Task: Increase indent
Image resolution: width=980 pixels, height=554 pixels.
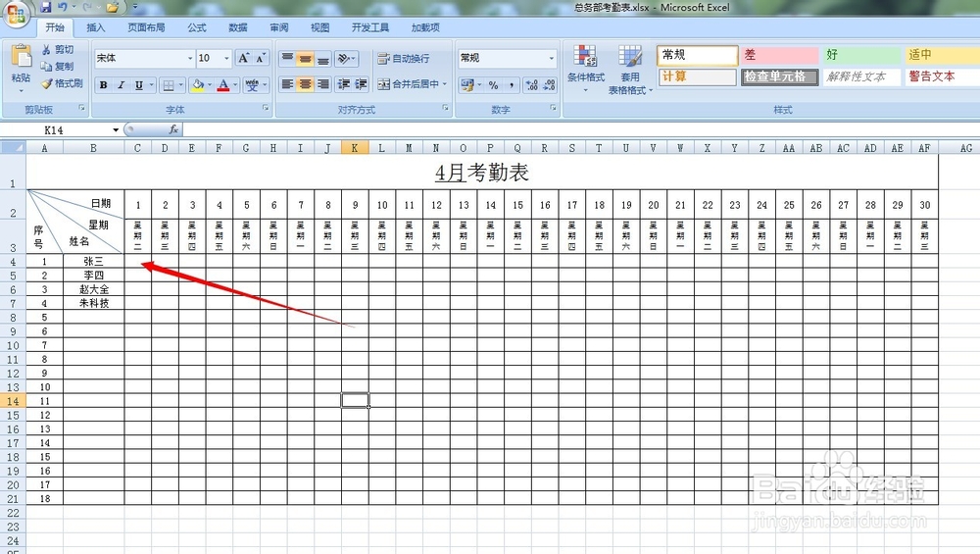Action: pyautogui.click(x=362, y=83)
